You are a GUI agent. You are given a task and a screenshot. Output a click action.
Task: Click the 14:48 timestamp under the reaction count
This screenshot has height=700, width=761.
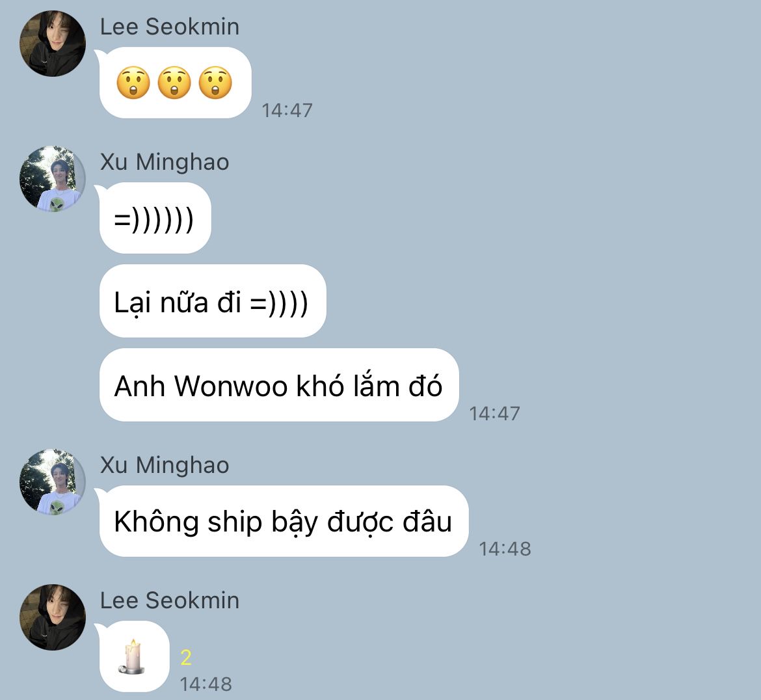(206, 684)
